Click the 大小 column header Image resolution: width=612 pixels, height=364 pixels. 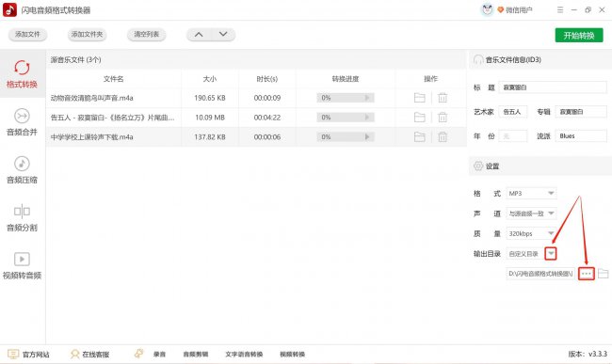point(210,79)
